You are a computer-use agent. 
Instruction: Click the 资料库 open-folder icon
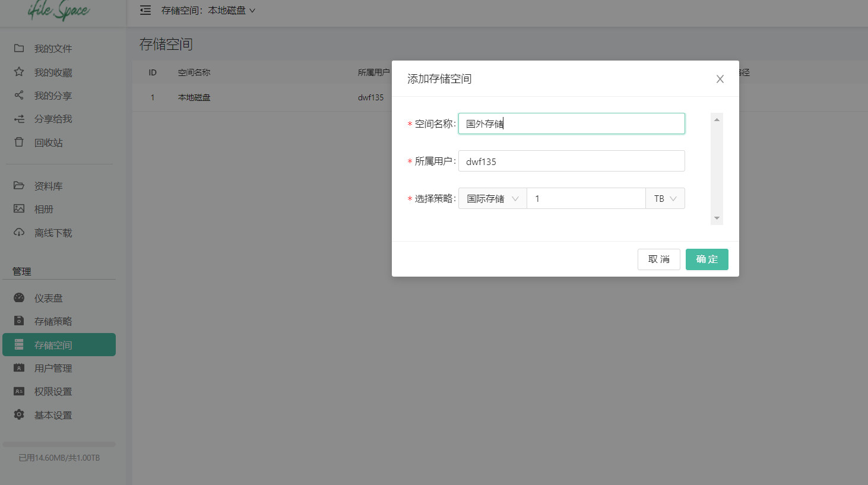tap(19, 186)
